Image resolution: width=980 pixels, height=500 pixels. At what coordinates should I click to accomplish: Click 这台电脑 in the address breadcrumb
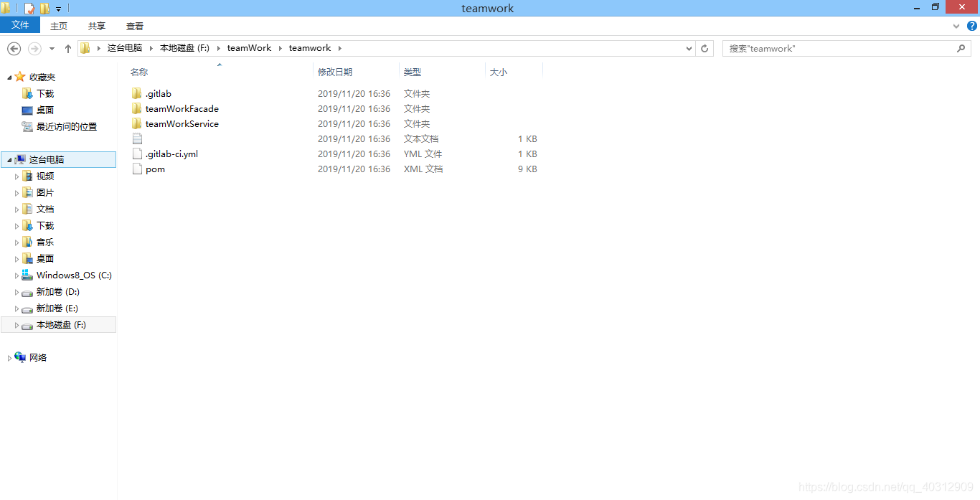tap(125, 48)
